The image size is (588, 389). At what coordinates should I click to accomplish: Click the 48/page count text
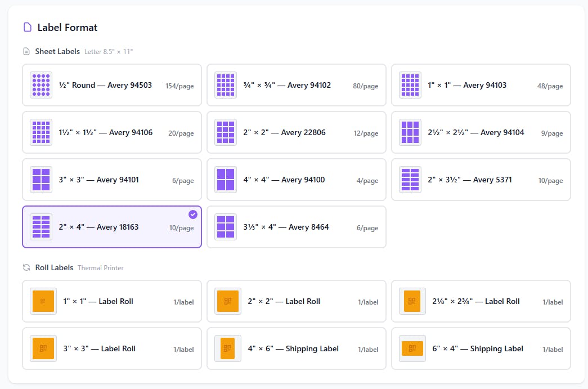click(x=550, y=86)
